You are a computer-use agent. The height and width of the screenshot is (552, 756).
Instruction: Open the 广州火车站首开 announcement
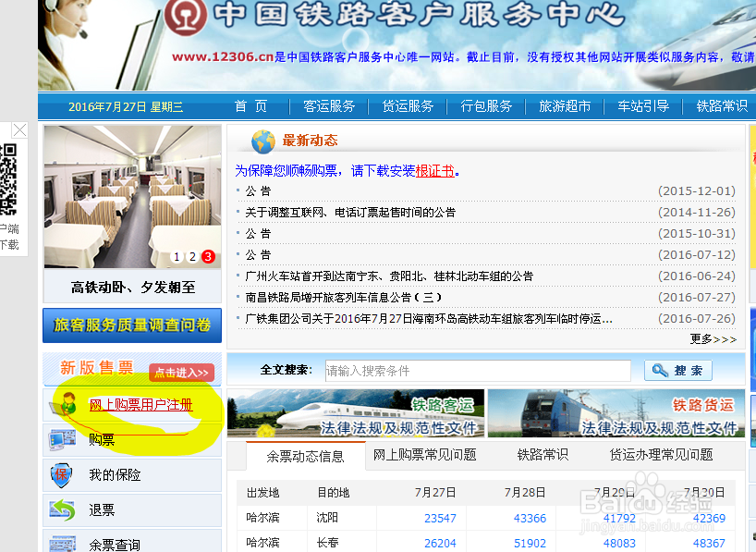(389, 276)
